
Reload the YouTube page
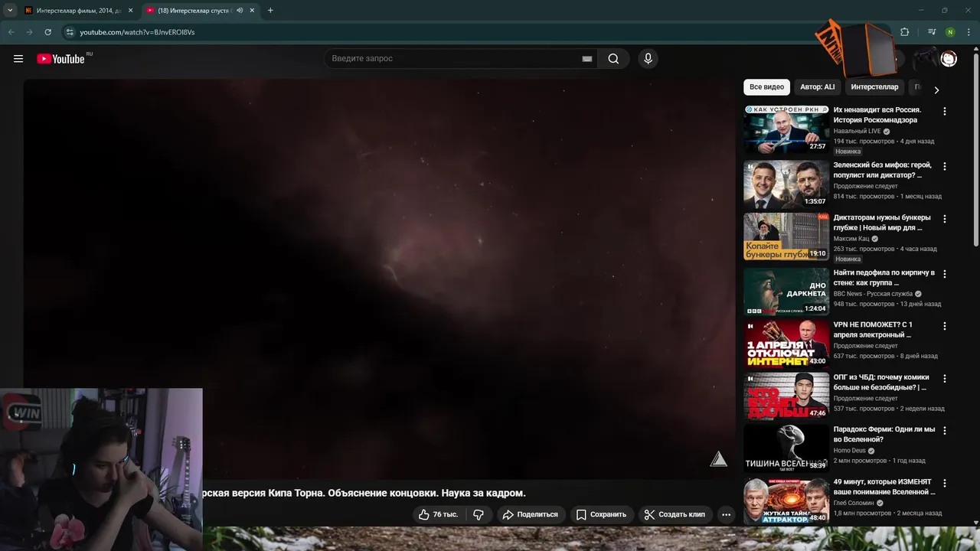[x=48, y=32]
